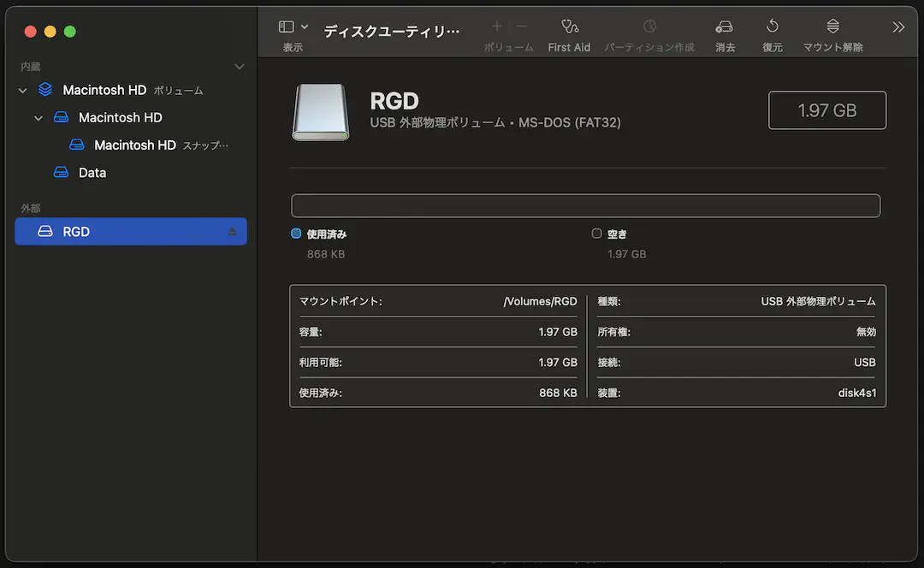Click the Erase (消去) disk icon
This screenshot has height=568, width=924.
pyautogui.click(x=725, y=27)
